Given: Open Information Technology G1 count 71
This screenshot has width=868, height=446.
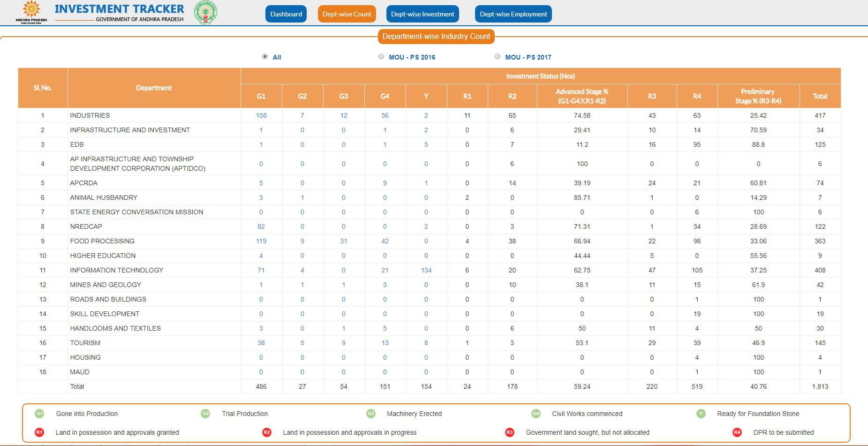Looking at the screenshot, I should 261,270.
